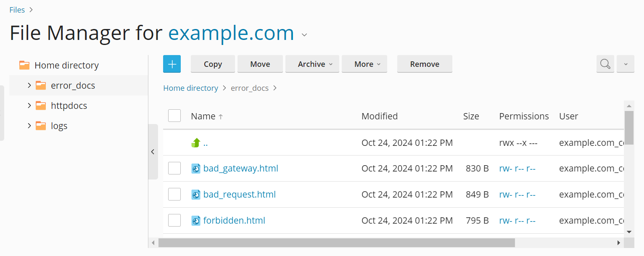644x256 pixels.
Task: Open the Archive dropdown
Action: (x=312, y=64)
